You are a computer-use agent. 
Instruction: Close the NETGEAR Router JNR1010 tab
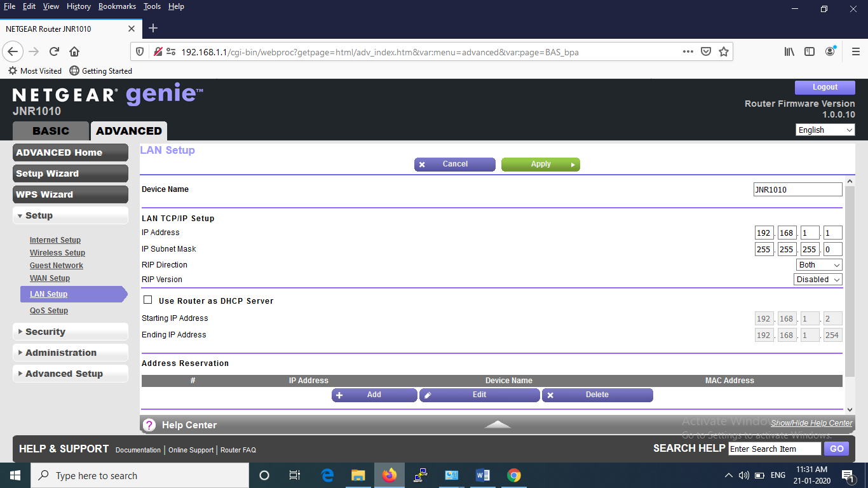[132, 29]
